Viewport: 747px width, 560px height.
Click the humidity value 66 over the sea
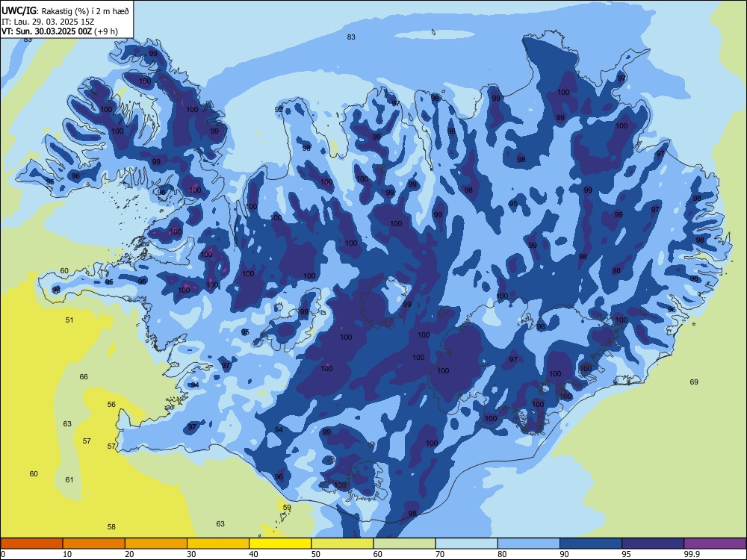(84, 376)
